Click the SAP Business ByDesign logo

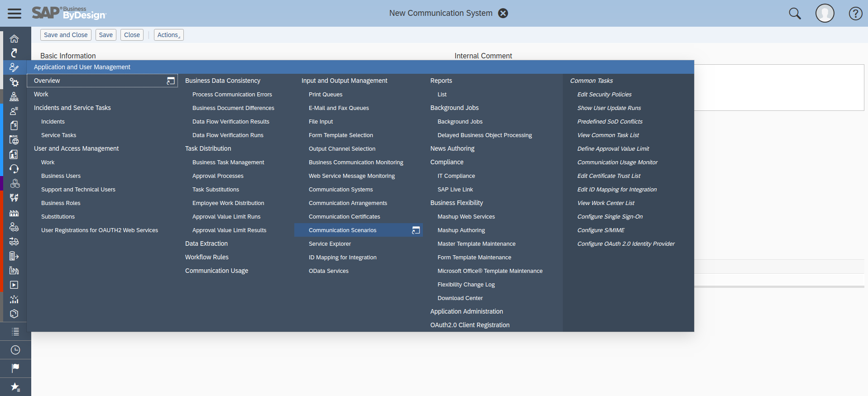pyautogui.click(x=69, y=13)
